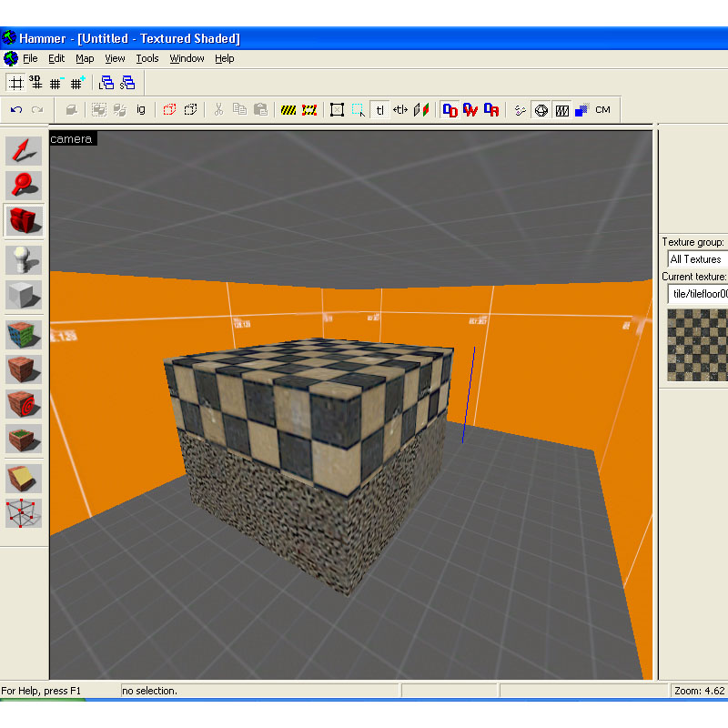728x728 pixels.
Task: Toggle the 2D grid display
Action: point(15,83)
